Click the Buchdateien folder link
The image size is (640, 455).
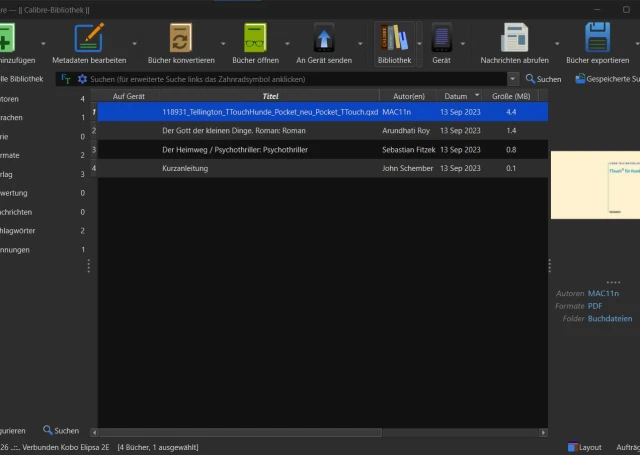point(610,318)
